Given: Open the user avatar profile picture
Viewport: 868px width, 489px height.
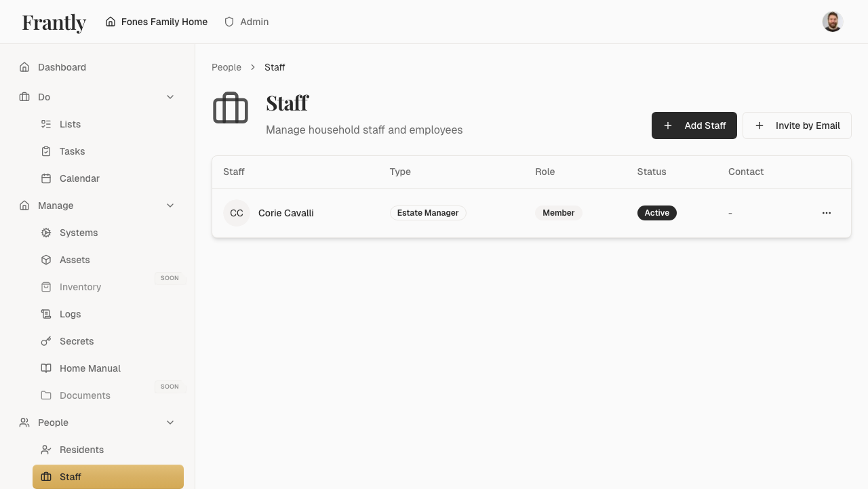Looking at the screenshot, I should (x=831, y=21).
